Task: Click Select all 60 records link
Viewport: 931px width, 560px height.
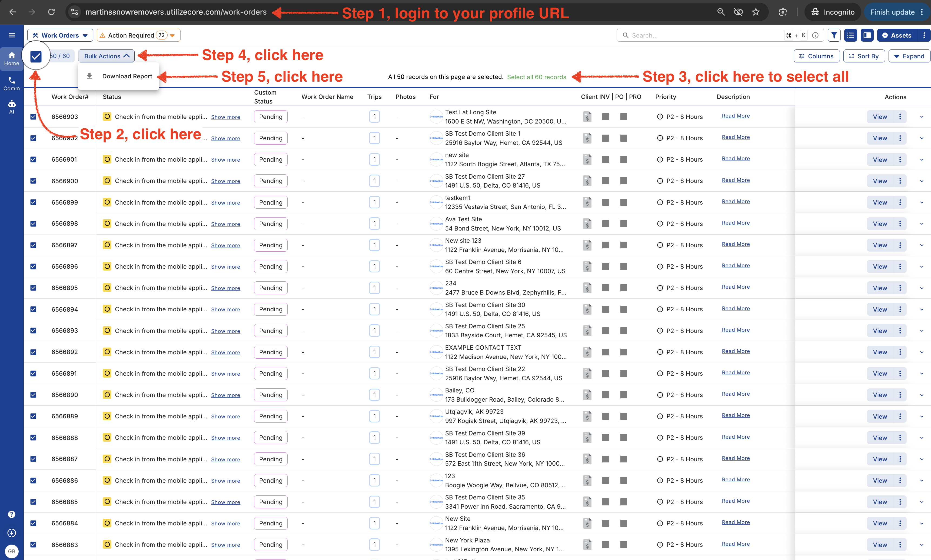Action: 536,77
